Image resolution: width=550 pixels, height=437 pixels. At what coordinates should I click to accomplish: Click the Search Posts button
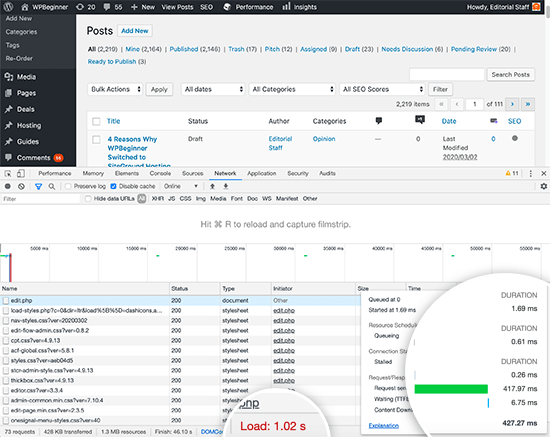coord(510,74)
